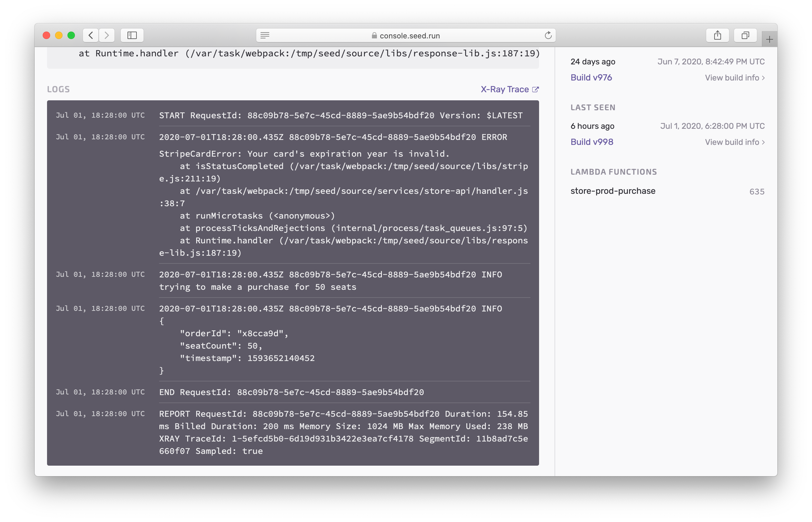Click the lock icon beside console.seed.run
812x522 pixels.
374,36
